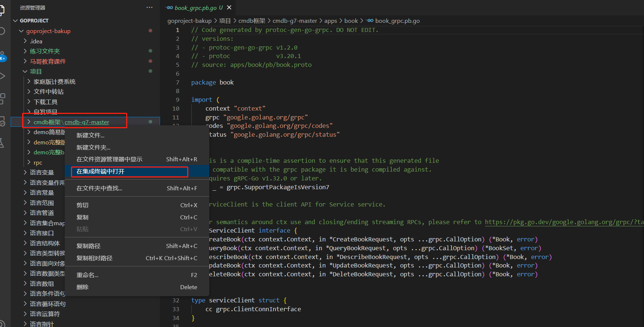The height and width of the screenshot is (327, 644).
Task: Click the apps breadcrumb segment
Action: tap(331, 21)
